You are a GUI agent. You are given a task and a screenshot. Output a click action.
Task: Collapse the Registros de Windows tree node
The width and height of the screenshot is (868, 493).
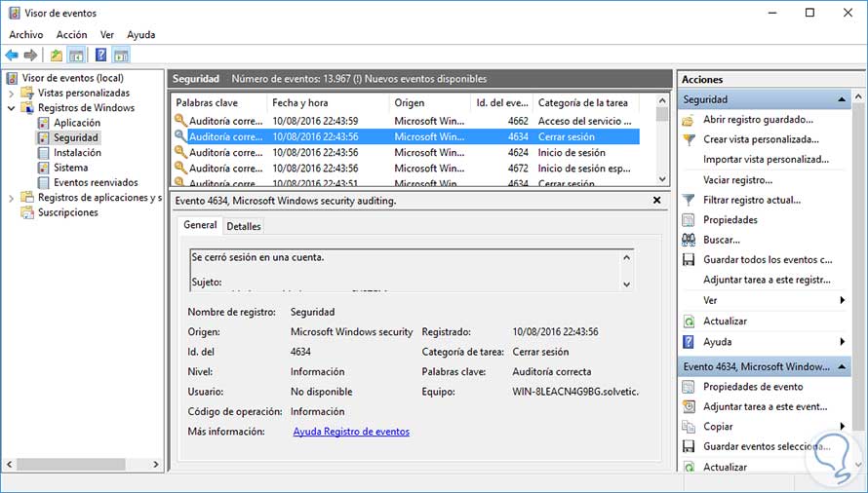[x=11, y=108]
